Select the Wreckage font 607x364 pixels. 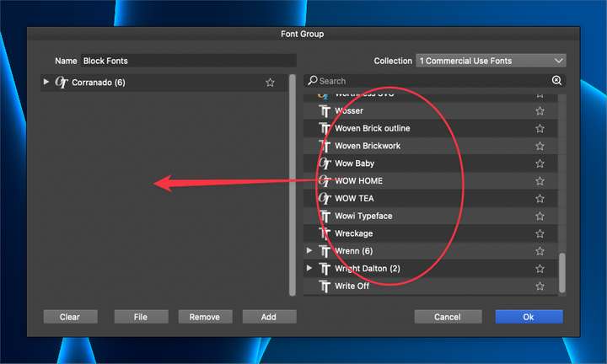pos(431,233)
